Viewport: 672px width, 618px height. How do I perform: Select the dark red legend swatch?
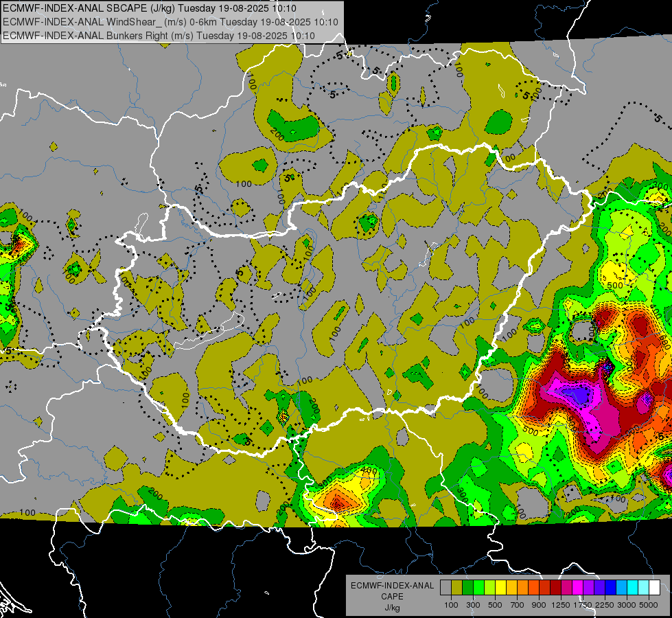[555, 588]
